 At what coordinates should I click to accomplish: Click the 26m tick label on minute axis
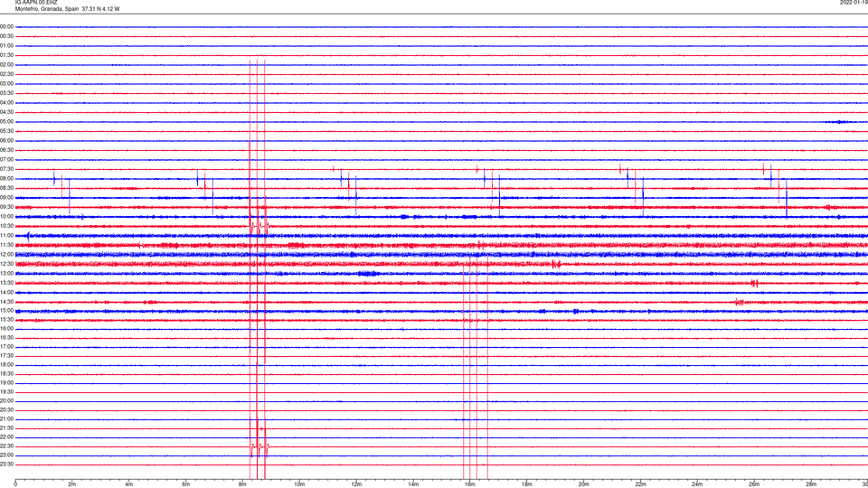[x=754, y=484]
